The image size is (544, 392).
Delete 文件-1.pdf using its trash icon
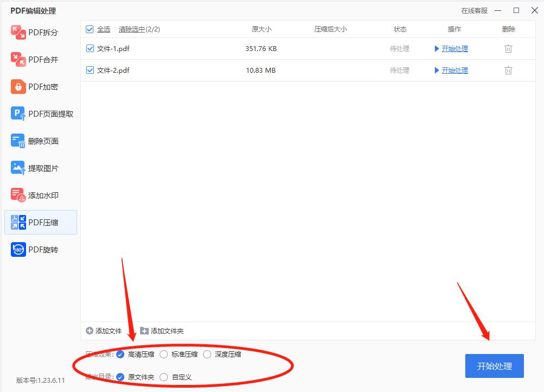tap(508, 48)
